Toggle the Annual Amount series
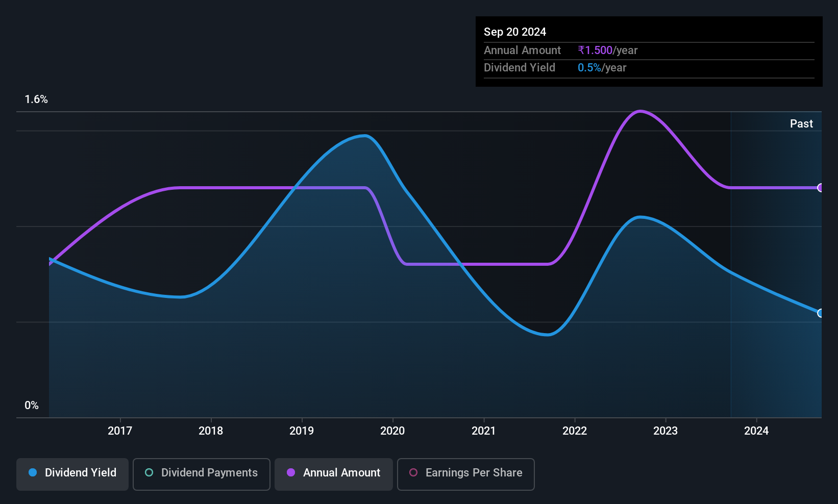The height and width of the screenshot is (504, 838). tap(334, 474)
